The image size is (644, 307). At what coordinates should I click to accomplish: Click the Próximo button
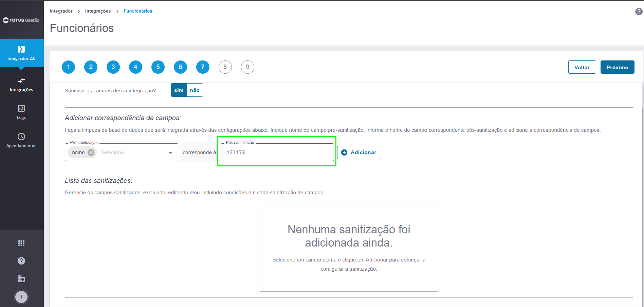coord(617,67)
